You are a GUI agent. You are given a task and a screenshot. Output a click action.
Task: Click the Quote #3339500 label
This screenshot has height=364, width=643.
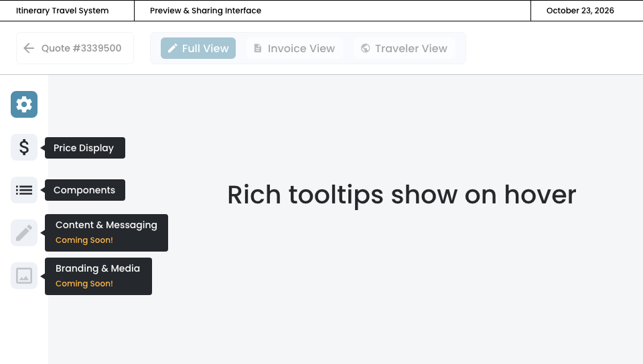coord(82,48)
